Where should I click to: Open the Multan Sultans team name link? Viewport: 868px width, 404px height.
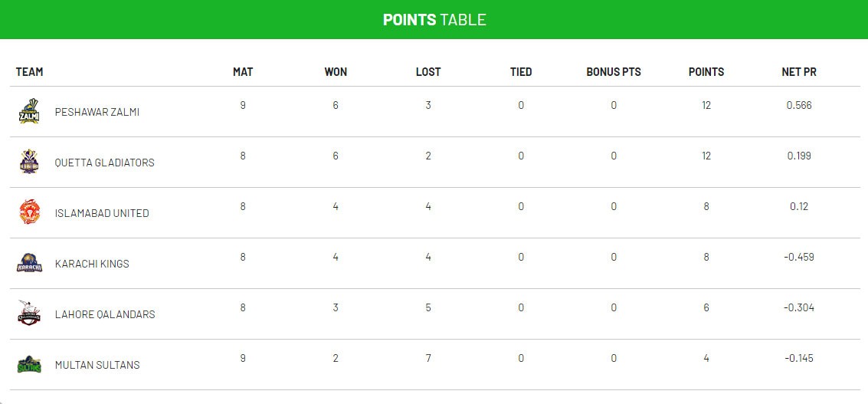point(97,365)
